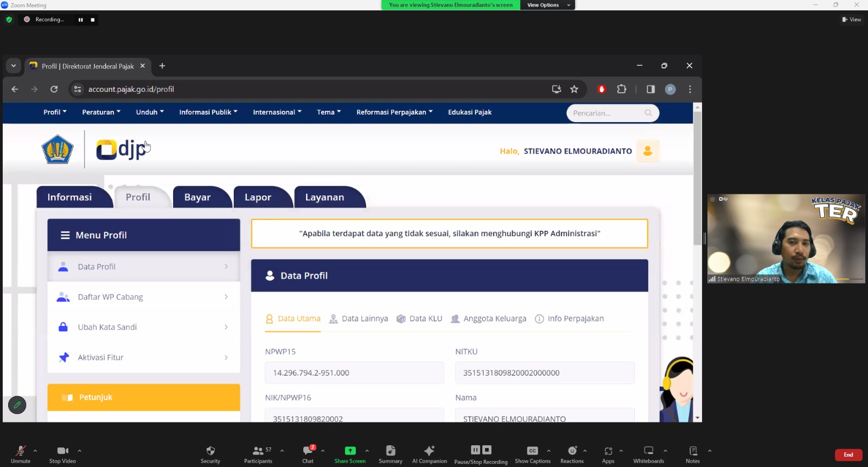Image resolution: width=868 pixels, height=467 pixels.
Task: Click the green annotation pencil button
Action: pyautogui.click(x=17, y=405)
